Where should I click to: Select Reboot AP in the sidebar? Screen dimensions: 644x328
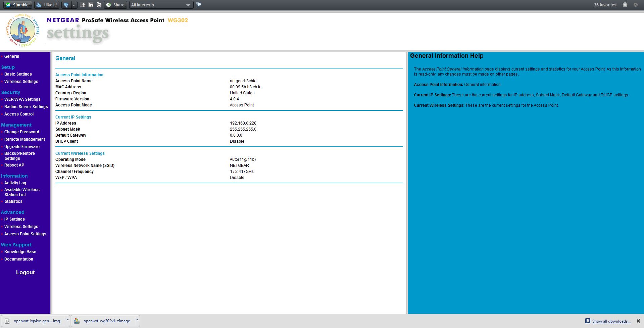coord(14,165)
